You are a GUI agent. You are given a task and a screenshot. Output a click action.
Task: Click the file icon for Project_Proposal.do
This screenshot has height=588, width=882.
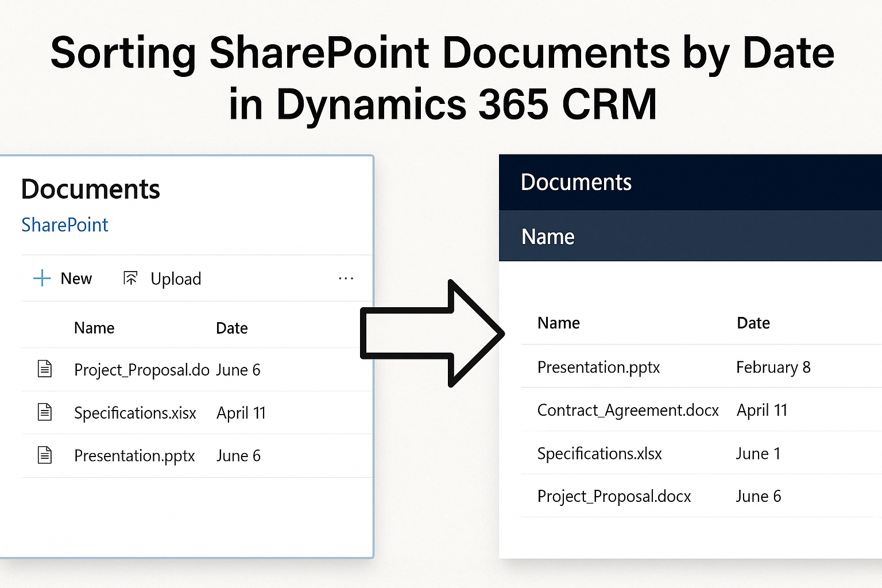45,369
